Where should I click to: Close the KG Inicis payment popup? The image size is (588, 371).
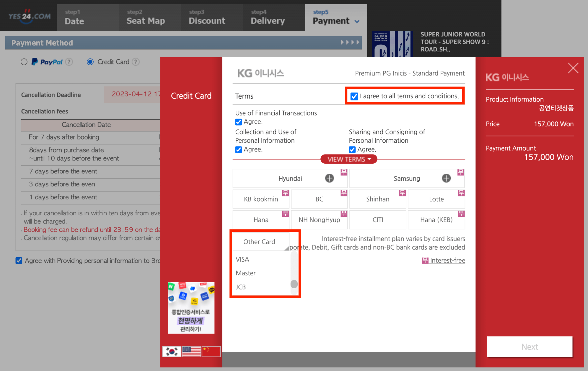coord(573,68)
